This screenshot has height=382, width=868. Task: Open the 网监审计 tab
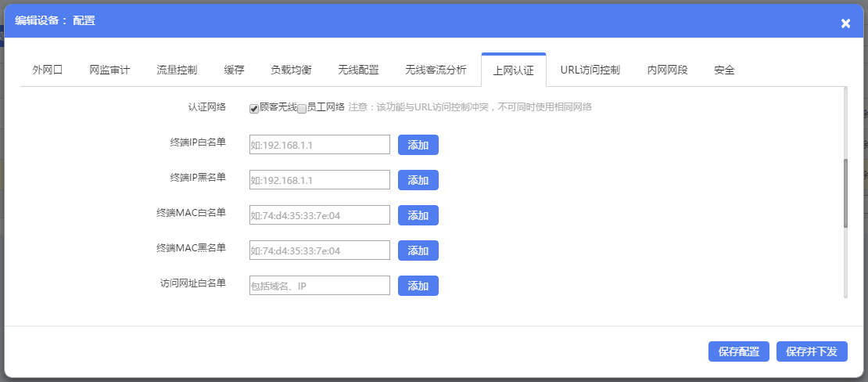pos(109,70)
